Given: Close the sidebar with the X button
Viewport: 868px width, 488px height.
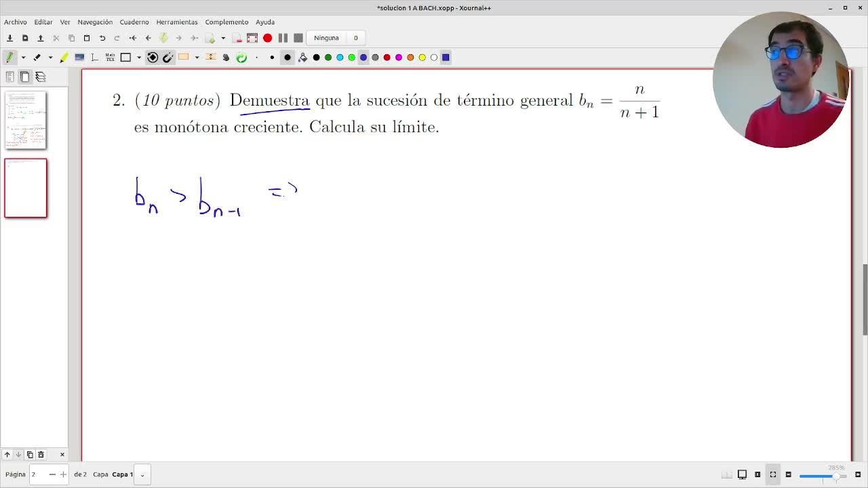Looking at the screenshot, I should point(62,454).
